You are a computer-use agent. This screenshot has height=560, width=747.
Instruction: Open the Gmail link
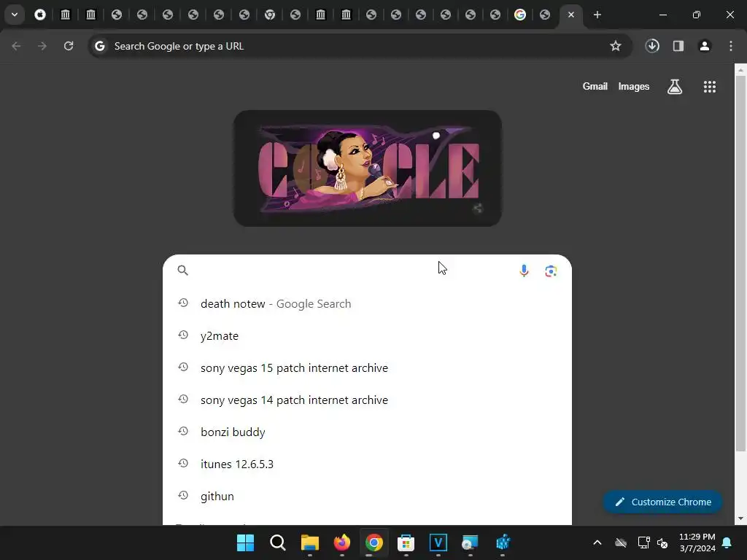coord(595,87)
